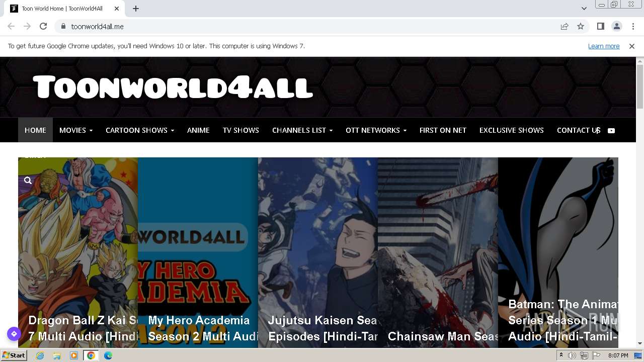Click the purple accessibility widget button
This screenshot has height=362, width=644.
(x=14, y=333)
